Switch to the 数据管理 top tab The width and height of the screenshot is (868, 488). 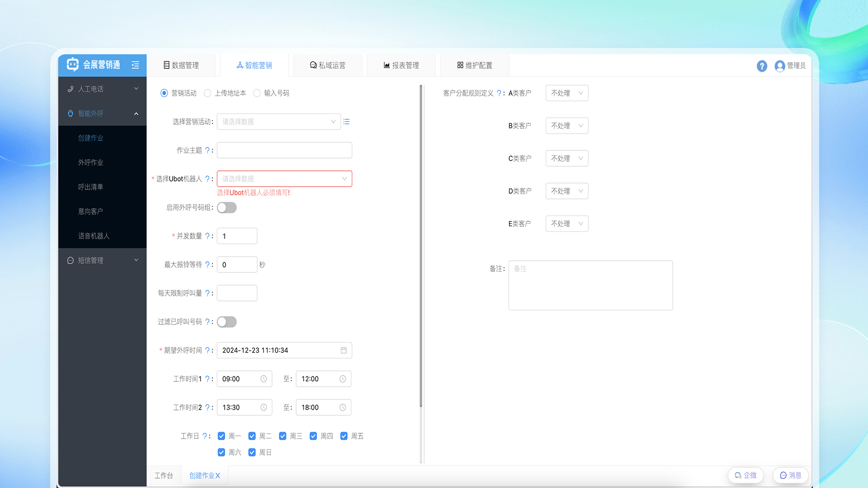pyautogui.click(x=181, y=66)
